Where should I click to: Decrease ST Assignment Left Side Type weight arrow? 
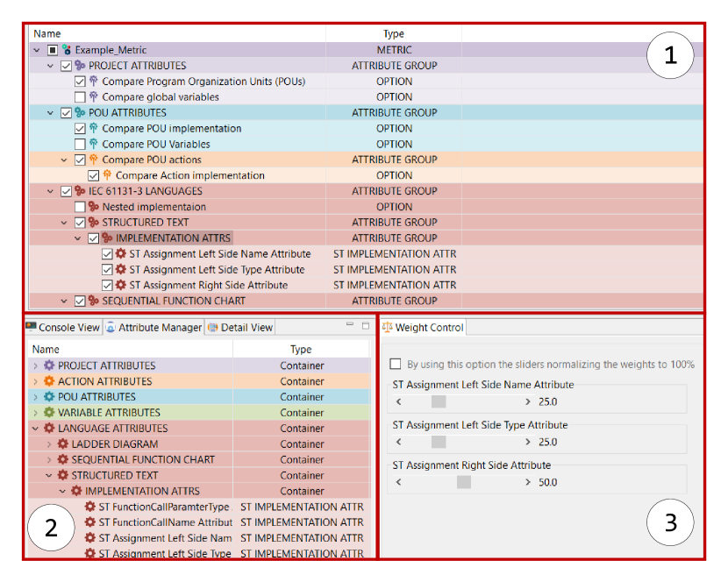pyautogui.click(x=399, y=442)
